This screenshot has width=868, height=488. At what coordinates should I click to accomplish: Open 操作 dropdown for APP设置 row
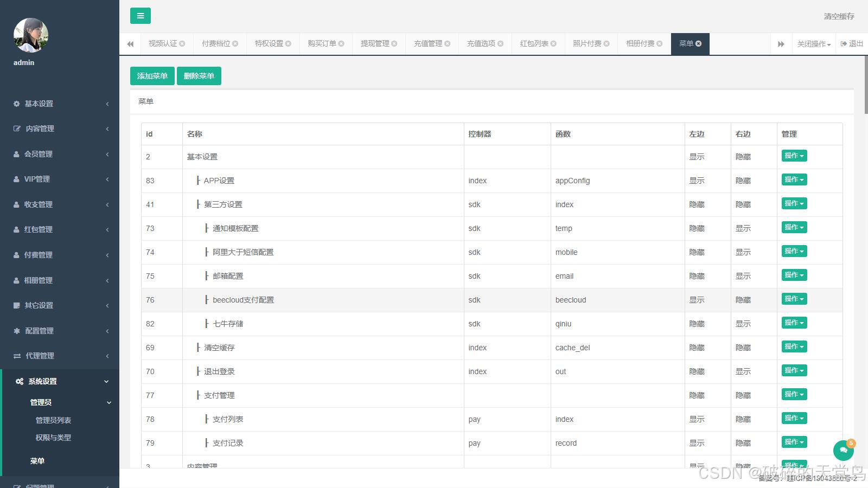[x=794, y=179]
